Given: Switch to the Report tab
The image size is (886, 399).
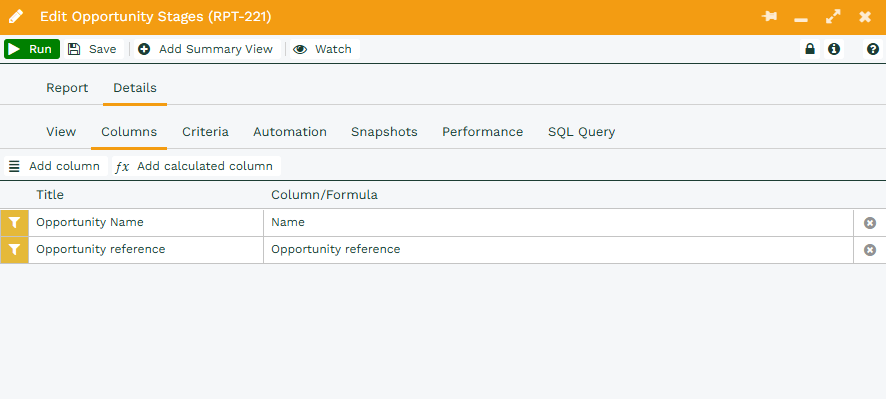Looking at the screenshot, I should 67,88.
